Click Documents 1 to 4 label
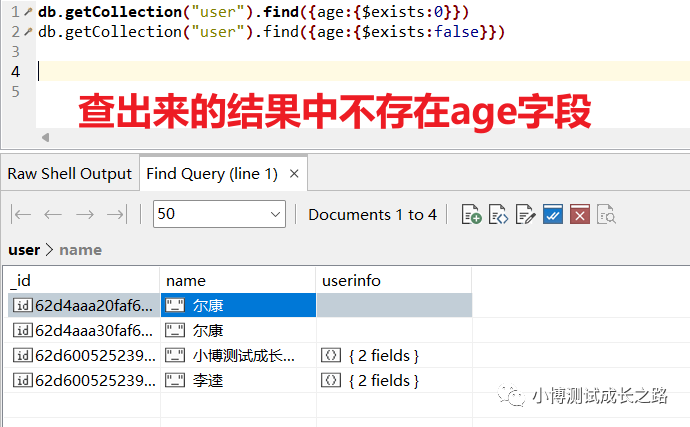 point(372,214)
